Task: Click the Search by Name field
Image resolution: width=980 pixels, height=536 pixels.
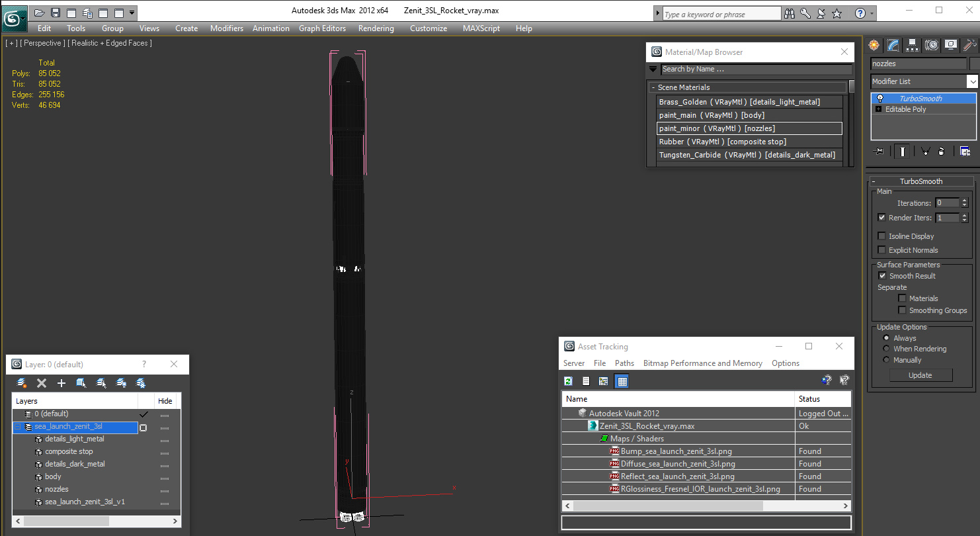Action: 756,69
